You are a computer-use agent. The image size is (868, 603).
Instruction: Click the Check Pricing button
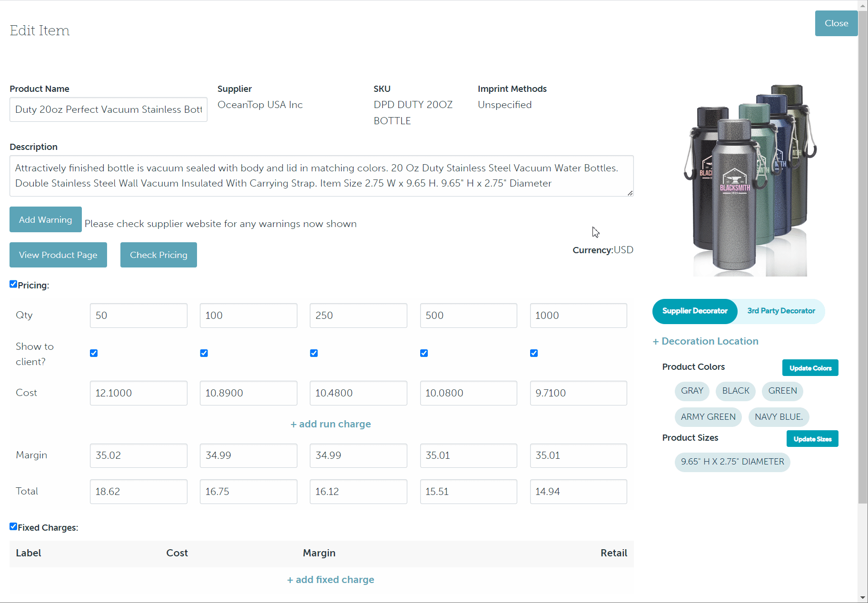point(158,255)
